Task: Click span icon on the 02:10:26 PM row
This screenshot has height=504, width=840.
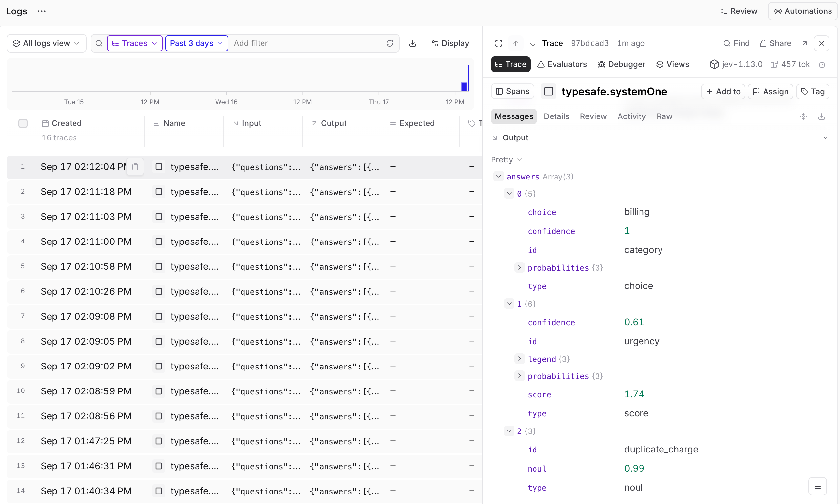Action: pos(158,291)
